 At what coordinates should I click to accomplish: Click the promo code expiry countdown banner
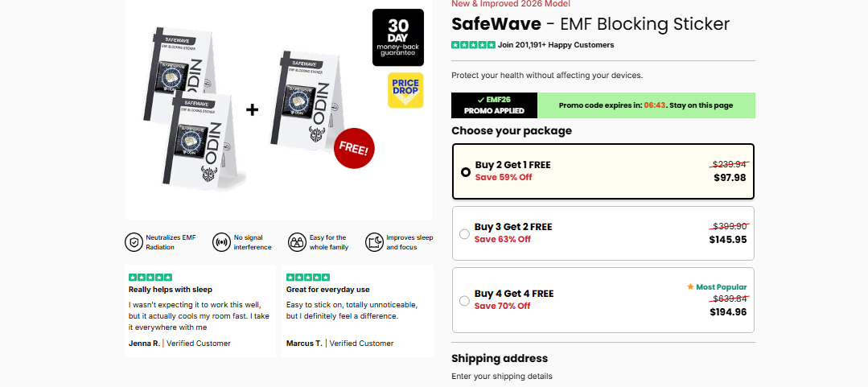click(x=645, y=105)
